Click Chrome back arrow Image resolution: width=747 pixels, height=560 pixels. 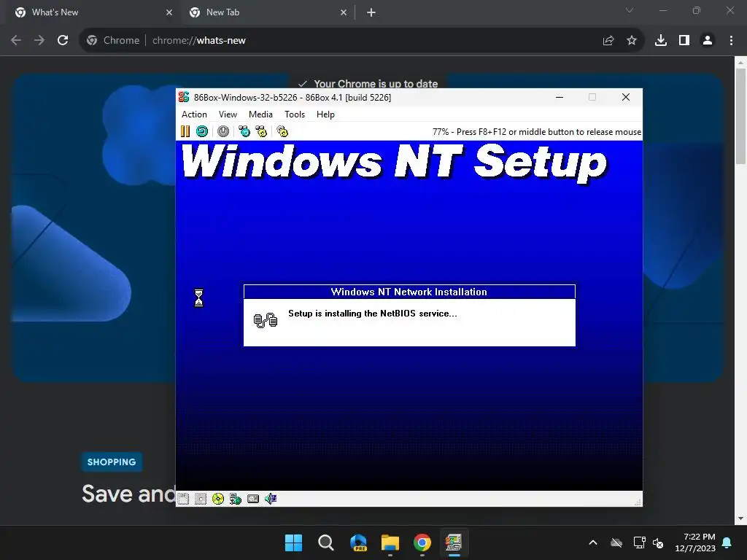16,40
